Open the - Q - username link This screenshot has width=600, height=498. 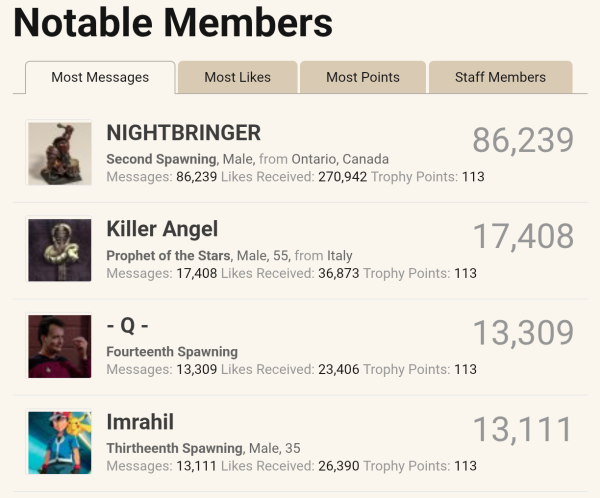click(x=128, y=325)
